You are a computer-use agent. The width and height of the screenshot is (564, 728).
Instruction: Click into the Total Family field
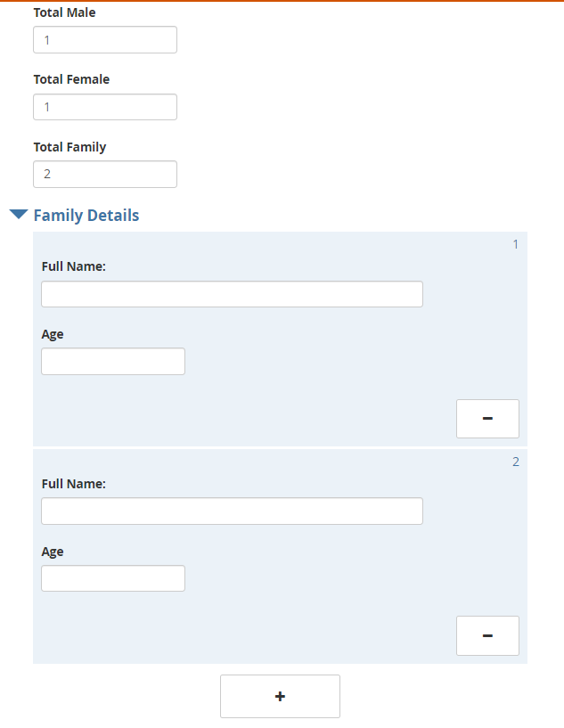[x=105, y=175]
